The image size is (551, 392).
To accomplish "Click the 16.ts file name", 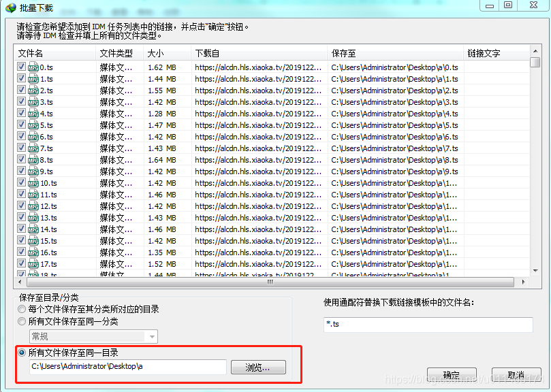I will [x=48, y=253].
